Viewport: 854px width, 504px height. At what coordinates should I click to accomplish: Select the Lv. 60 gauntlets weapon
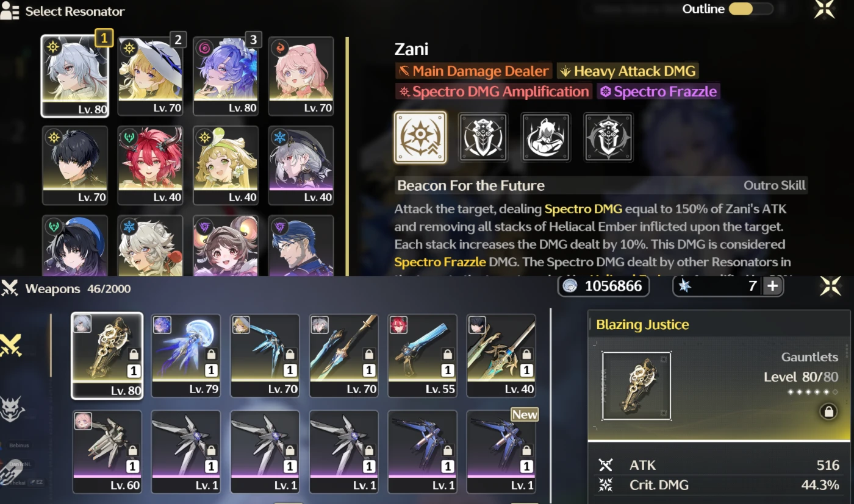107,452
